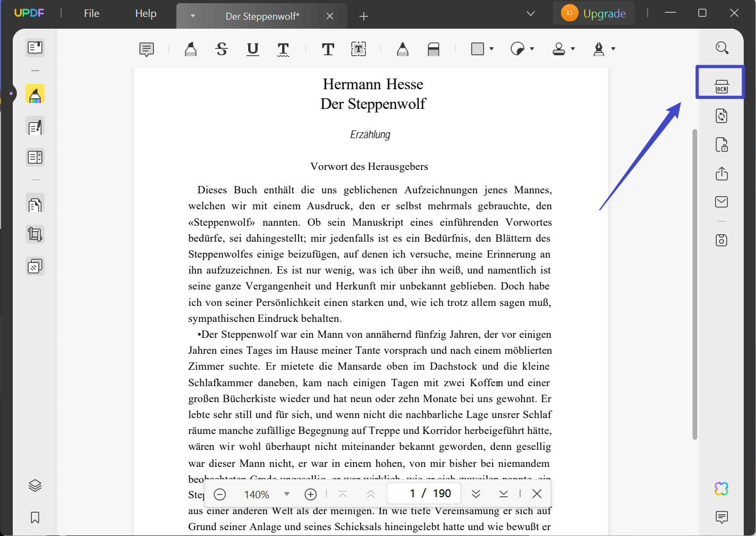The image size is (756, 536).
Task: Go to the previous page
Action: pos(371,494)
